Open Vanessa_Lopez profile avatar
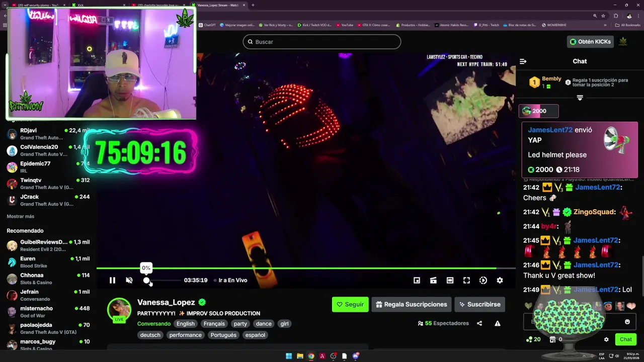Image resolution: width=644 pixels, height=362 pixels. [119, 309]
